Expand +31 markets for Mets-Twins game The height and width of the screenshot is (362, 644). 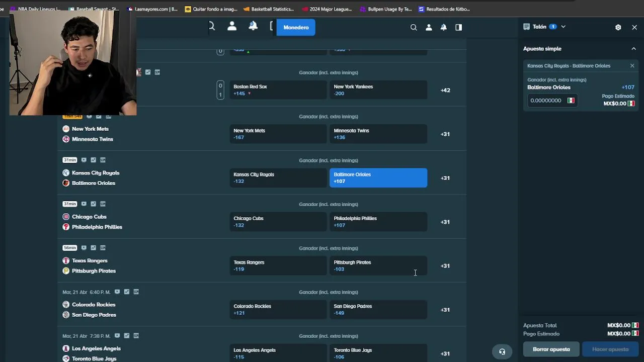445,134
